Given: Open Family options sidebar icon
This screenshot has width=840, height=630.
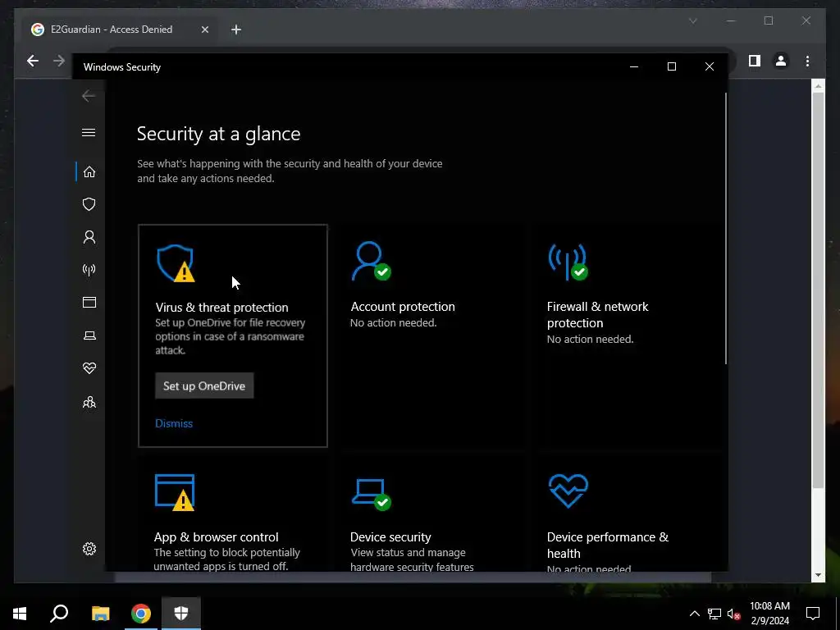Looking at the screenshot, I should (x=89, y=402).
